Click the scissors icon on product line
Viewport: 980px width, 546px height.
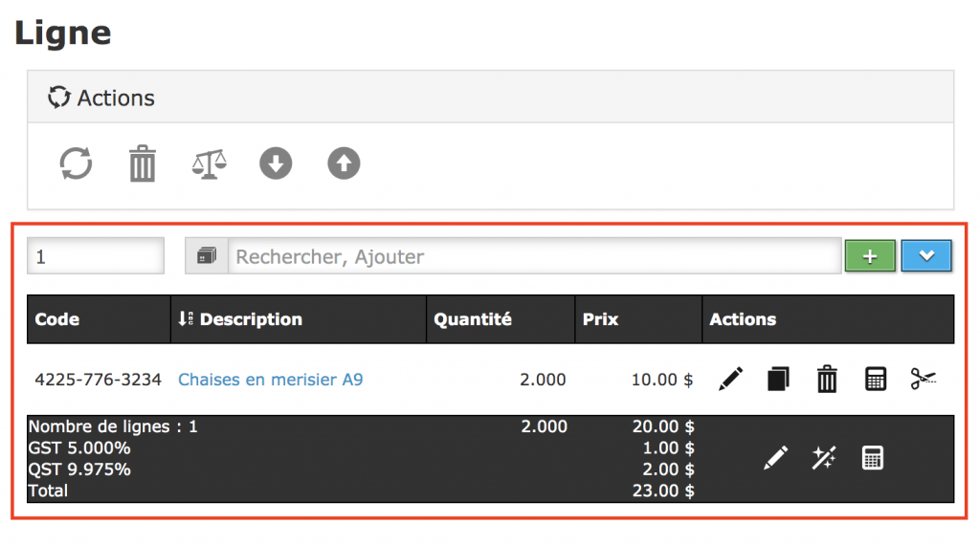[x=924, y=380]
